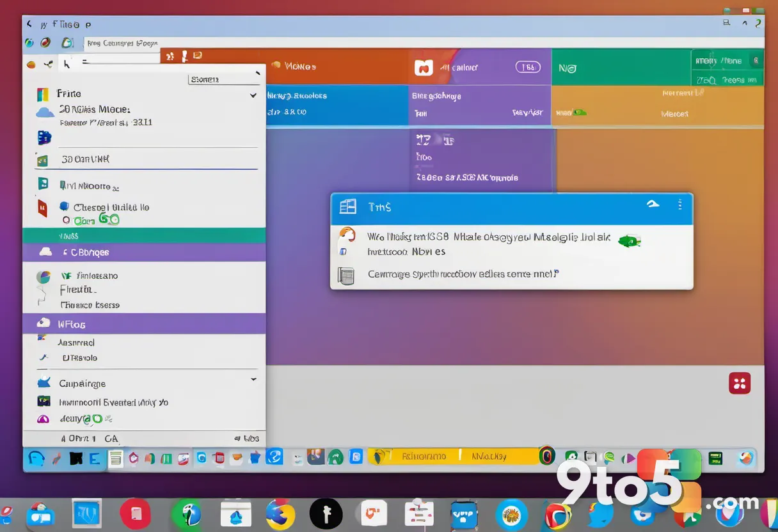Select the yellow highlighted taskbar item
The height and width of the screenshot is (532, 778).
pos(453,457)
